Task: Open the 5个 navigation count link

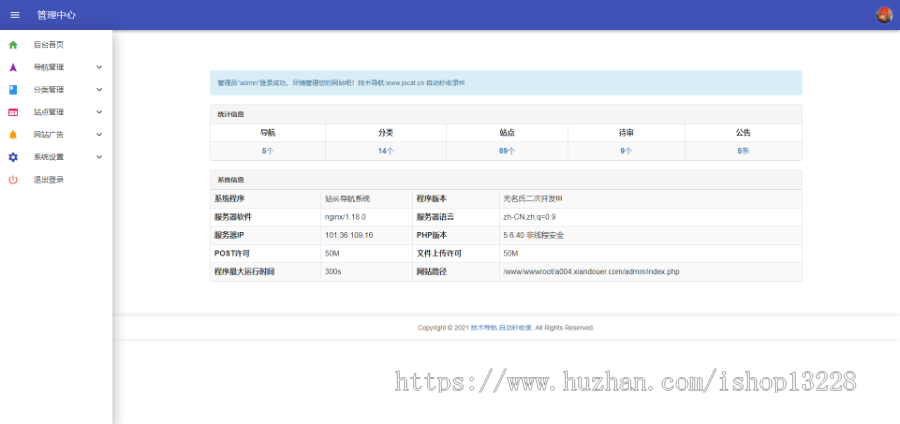Action: [x=267, y=151]
